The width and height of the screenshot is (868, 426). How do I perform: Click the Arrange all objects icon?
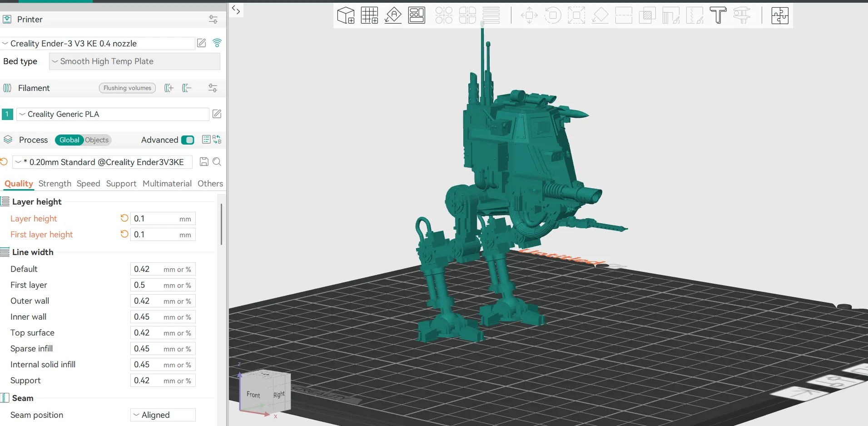point(417,15)
